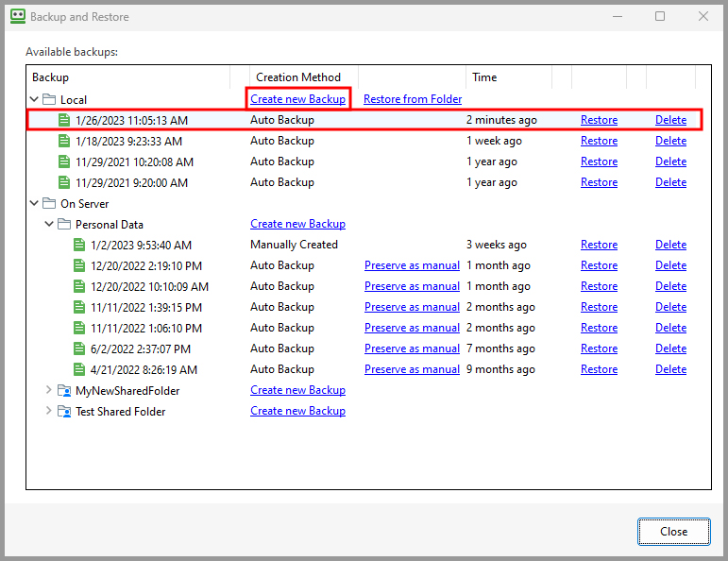Minimize the Backup and Restore window
This screenshot has height=561, width=728.
[x=617, y=17]
